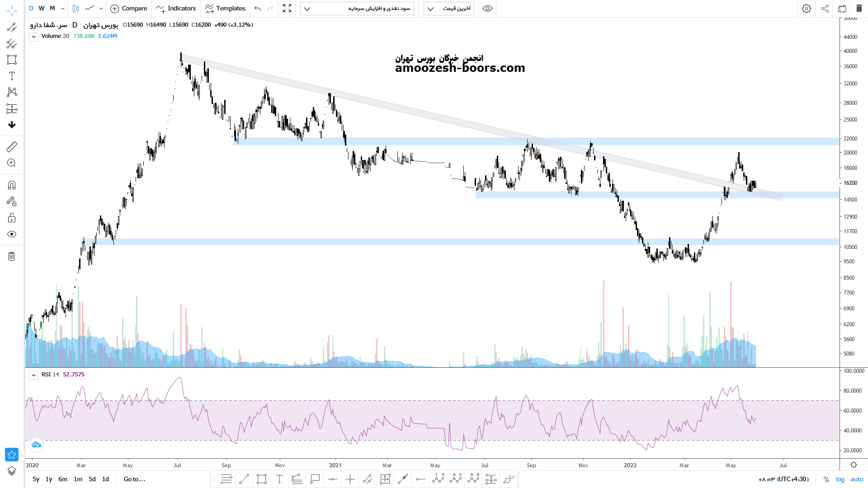Click the Compare symbol button
868x488 pixels.
click(129, 9)
